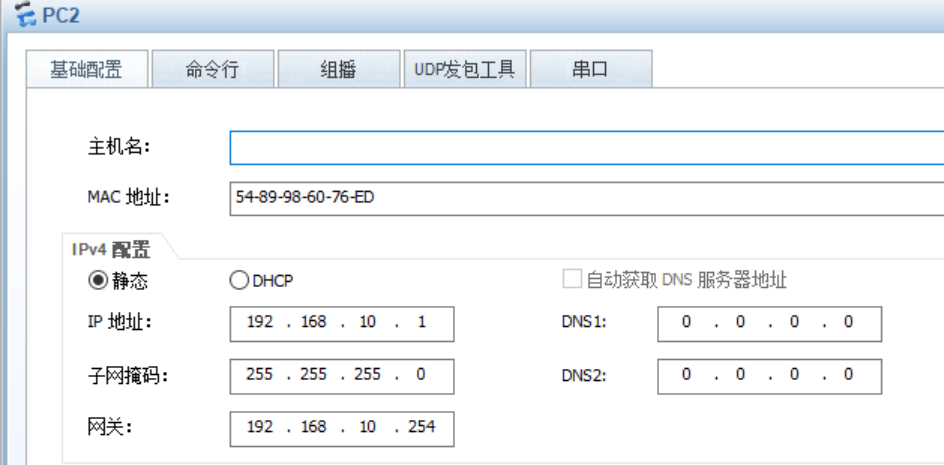Click the last octet of 子网掩码

421,375
